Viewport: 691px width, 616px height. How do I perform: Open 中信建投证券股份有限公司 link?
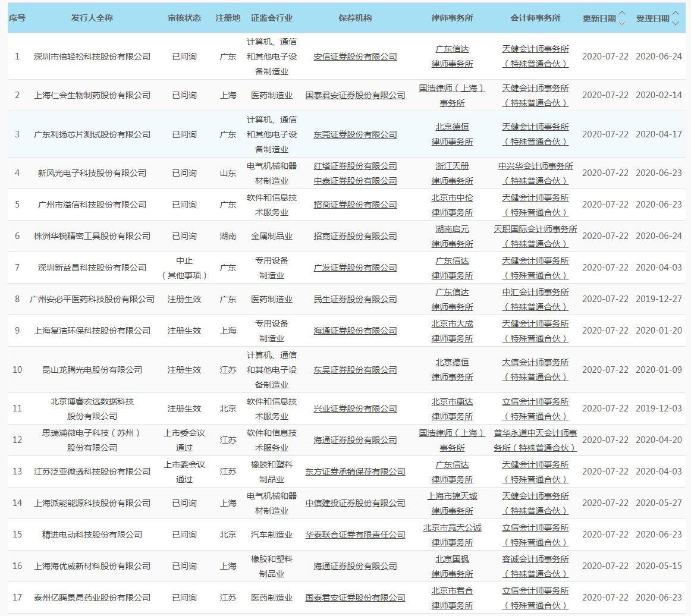point(355,503)
